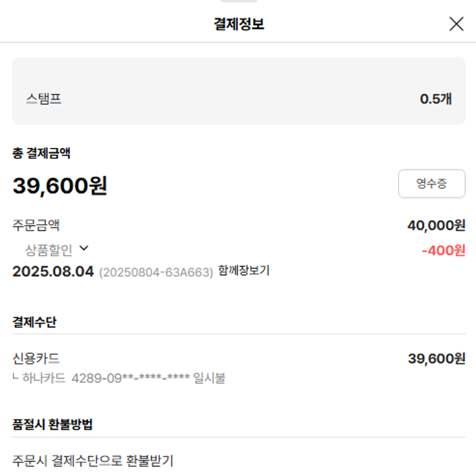Select the 신용카드 payment method row
This screenshot has width=476, height=476.
(x=36, y=359)
